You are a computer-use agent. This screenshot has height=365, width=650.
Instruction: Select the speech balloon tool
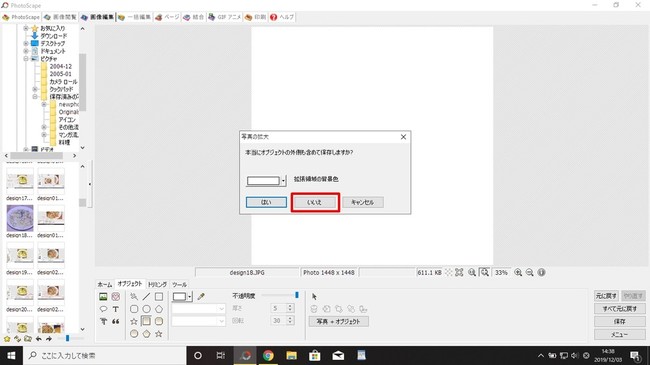pos(103,309)
